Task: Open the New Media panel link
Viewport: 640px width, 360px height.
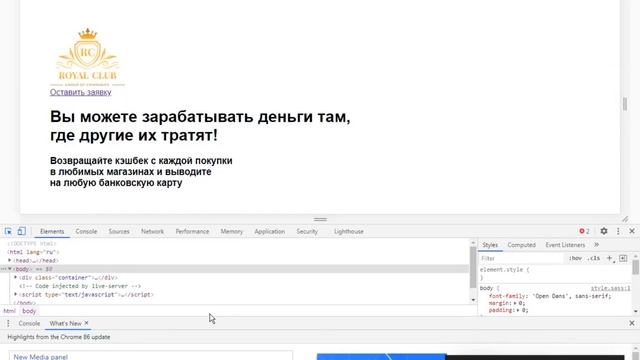Action: tap(40, 357)
